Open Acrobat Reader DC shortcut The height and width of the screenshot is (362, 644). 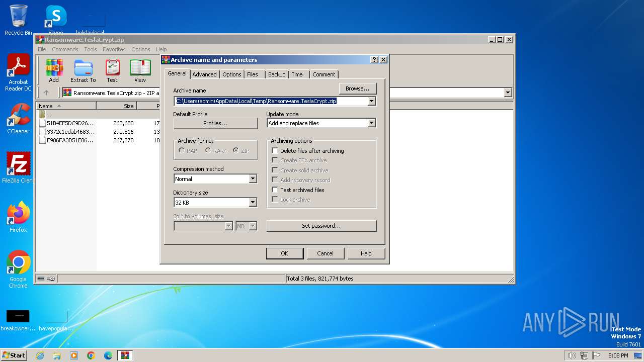18,72
